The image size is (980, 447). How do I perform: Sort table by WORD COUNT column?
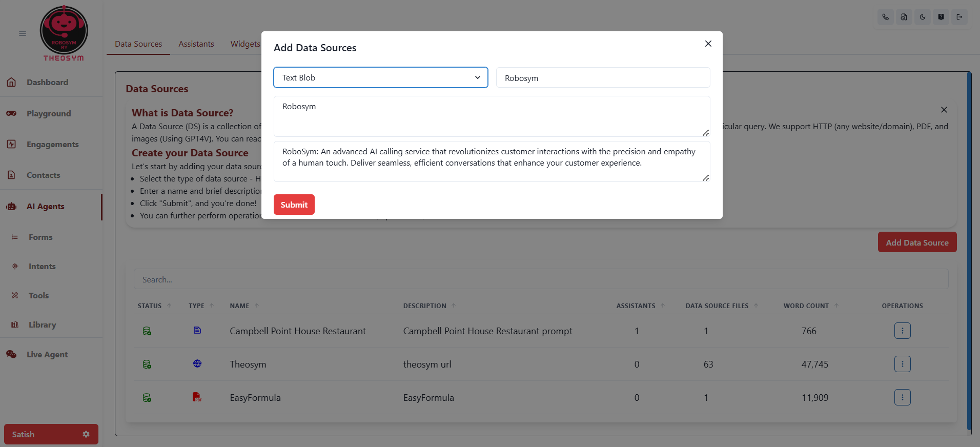tap(811, 306)
